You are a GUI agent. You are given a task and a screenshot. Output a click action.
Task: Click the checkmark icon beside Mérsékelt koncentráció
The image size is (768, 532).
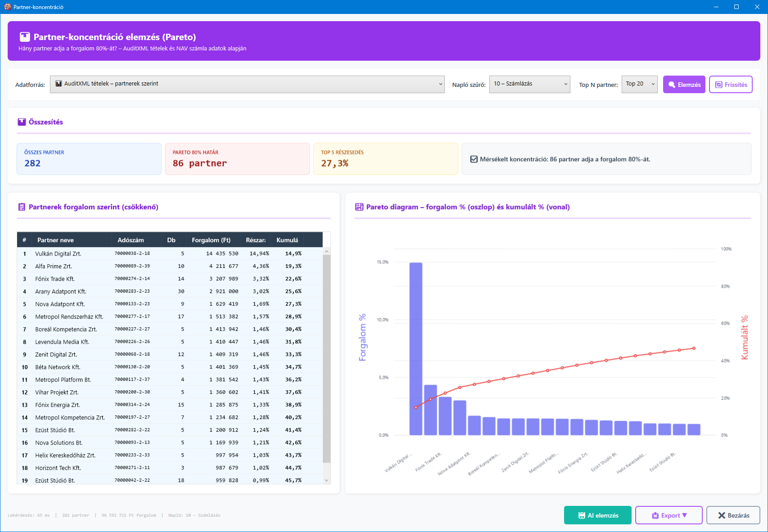coord(474,159)
